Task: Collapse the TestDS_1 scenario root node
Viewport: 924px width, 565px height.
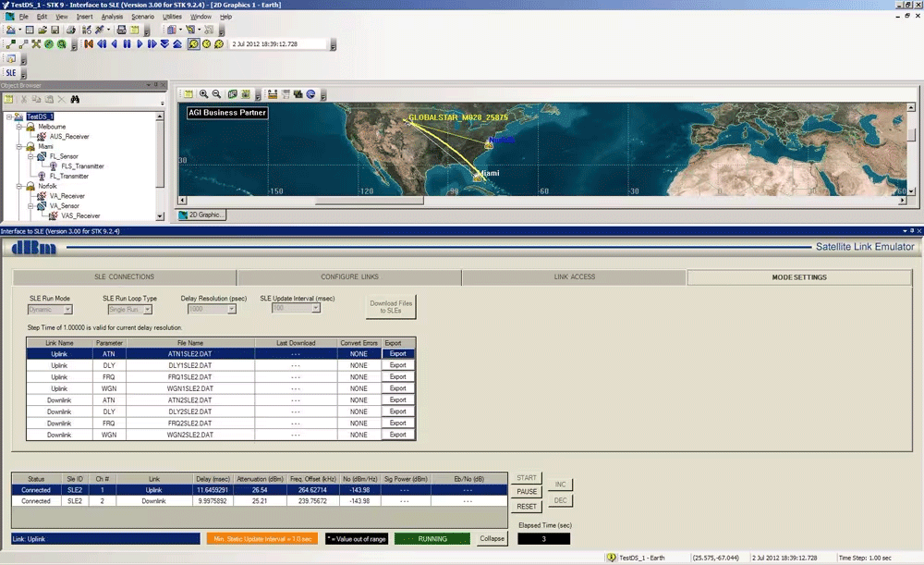Action: click(x=7, y=117)
